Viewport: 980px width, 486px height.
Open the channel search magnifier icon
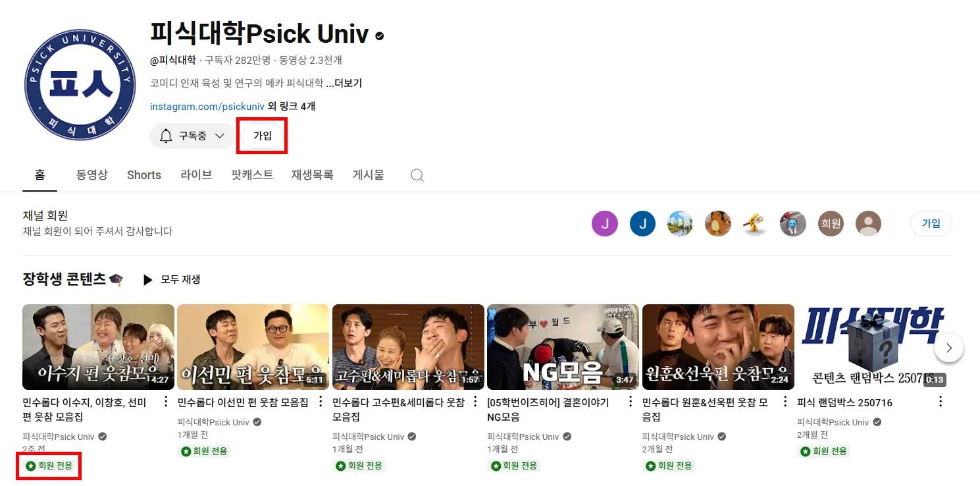click(x=417, y=175)
